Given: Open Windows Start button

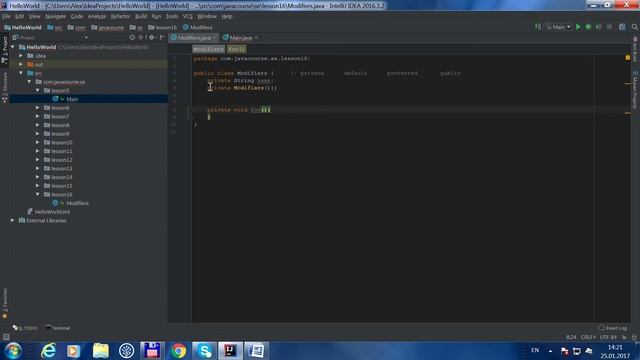Looking at the screenshot, I should [x=13, y=351].
